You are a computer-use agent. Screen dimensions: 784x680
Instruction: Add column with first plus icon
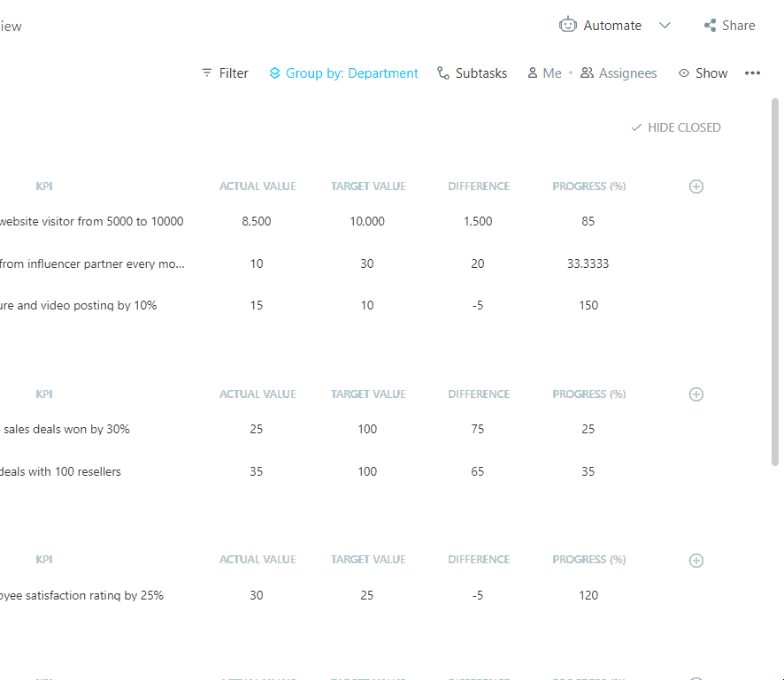pyautogui.click(x=696, y=187)
